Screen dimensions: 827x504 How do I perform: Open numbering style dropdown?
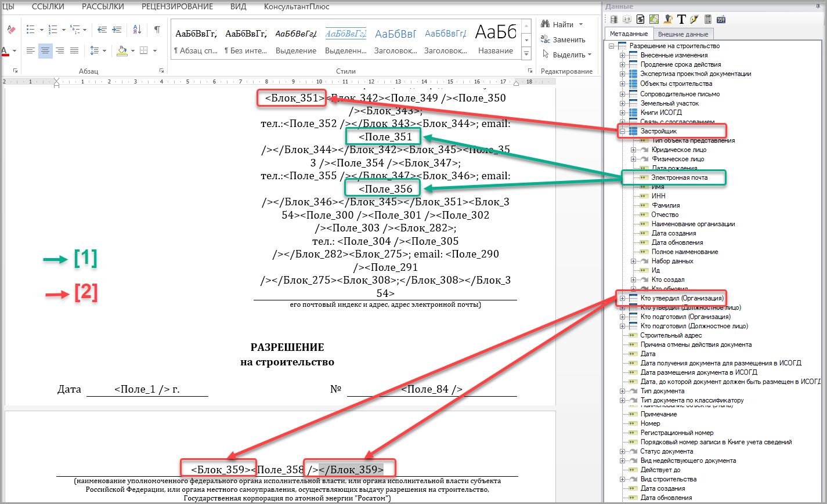[x=63, y=30]
